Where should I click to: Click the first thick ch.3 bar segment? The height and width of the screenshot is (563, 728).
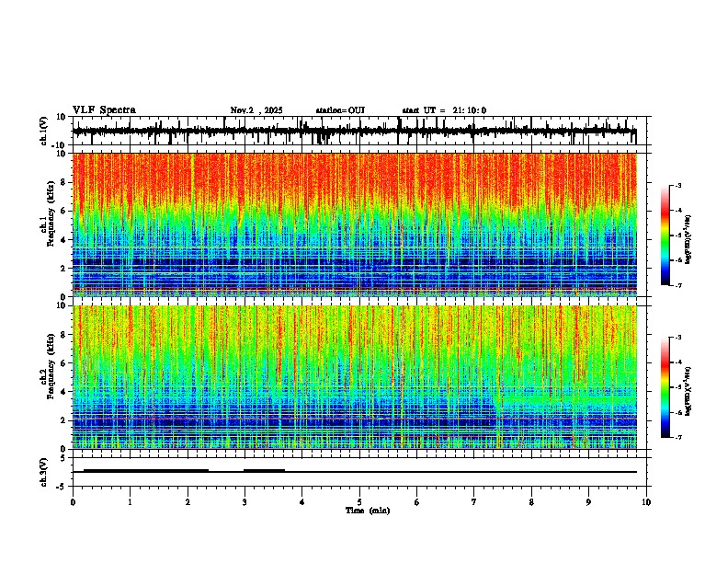pos(146,471)
